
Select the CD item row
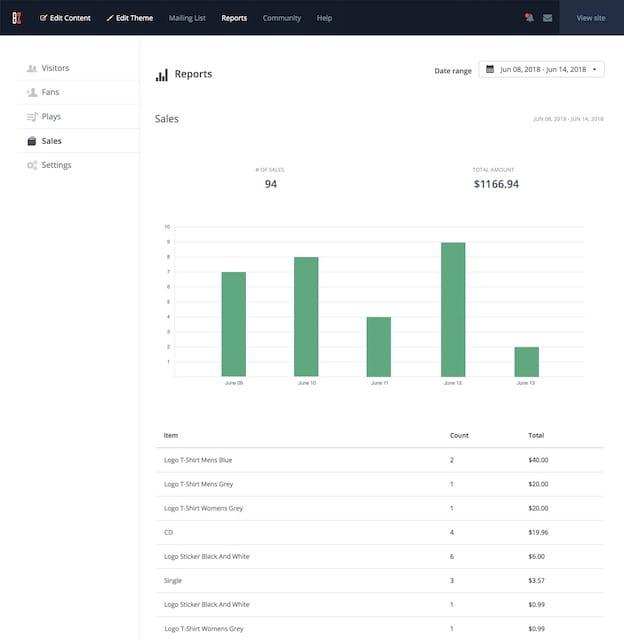tap(380, 532)
